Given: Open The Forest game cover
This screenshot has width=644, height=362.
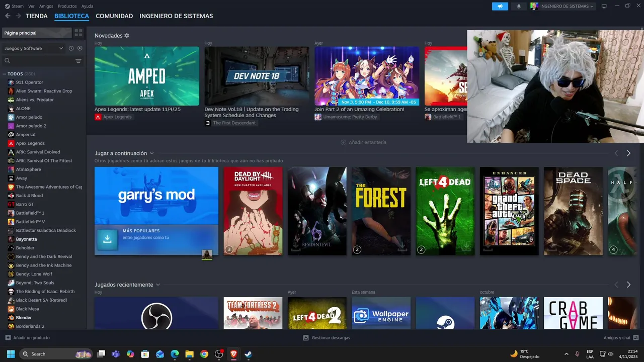Looking at the screenshot, I should pyautogui.click(x=381, y=211).
